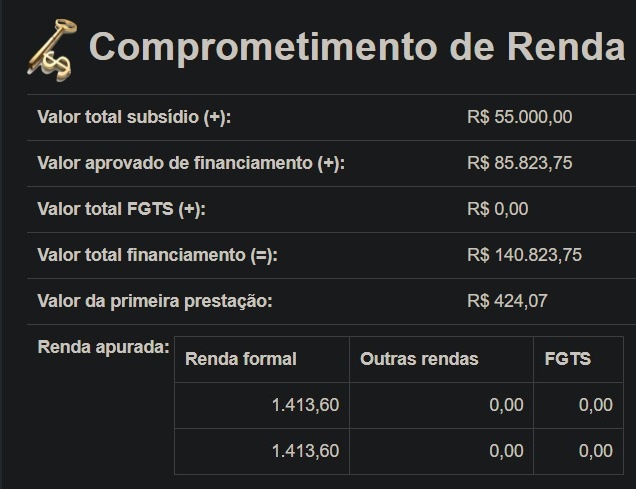This screenshot has width=636, height=489.
Task: Select the Valor total subsídio label
Action: coord(134,117)
